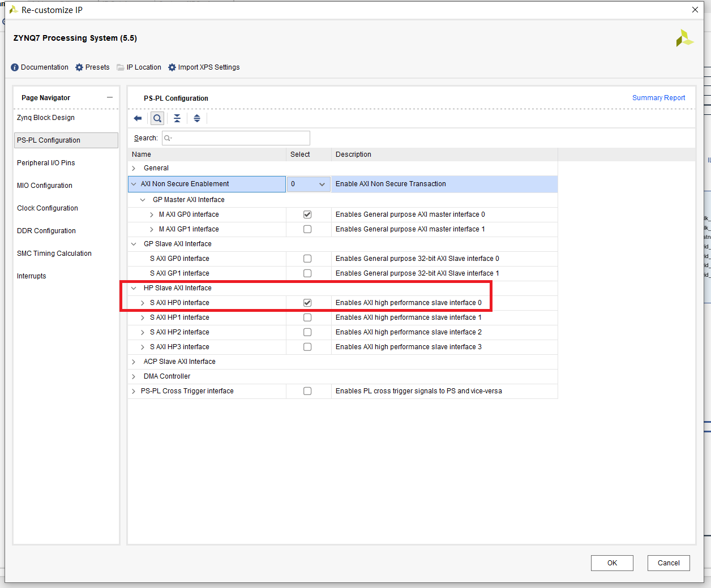Close the Re-customize IP dialog
Viewport: 711px width, 588px height.
tap(695, 10)
